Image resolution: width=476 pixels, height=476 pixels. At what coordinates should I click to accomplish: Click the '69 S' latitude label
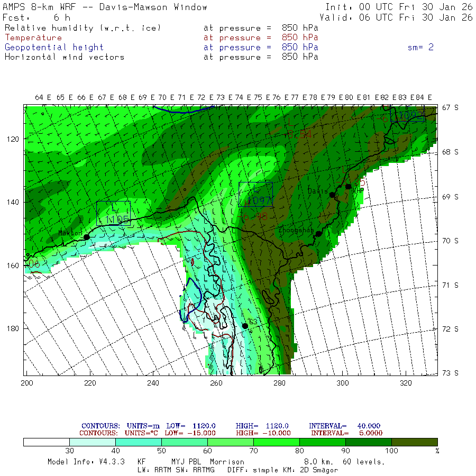pyautogui.click(x=450, y=197)
